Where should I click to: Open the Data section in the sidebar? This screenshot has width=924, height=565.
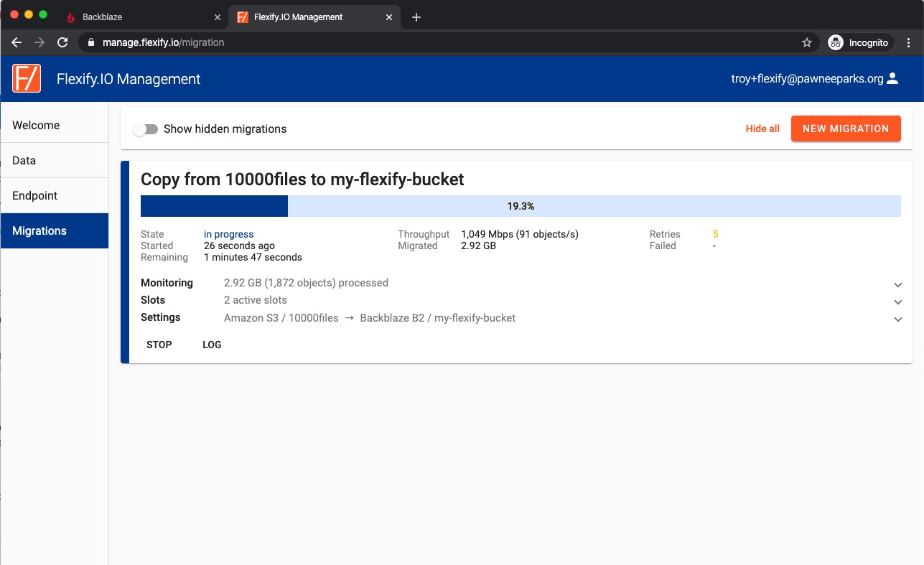[x=55, y=160]
